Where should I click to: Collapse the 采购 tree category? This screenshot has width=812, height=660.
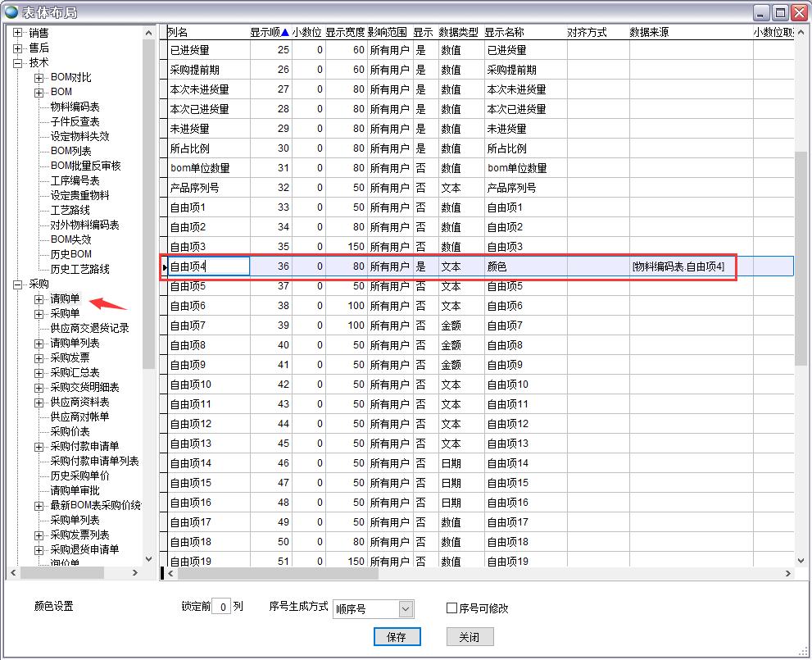17,284
